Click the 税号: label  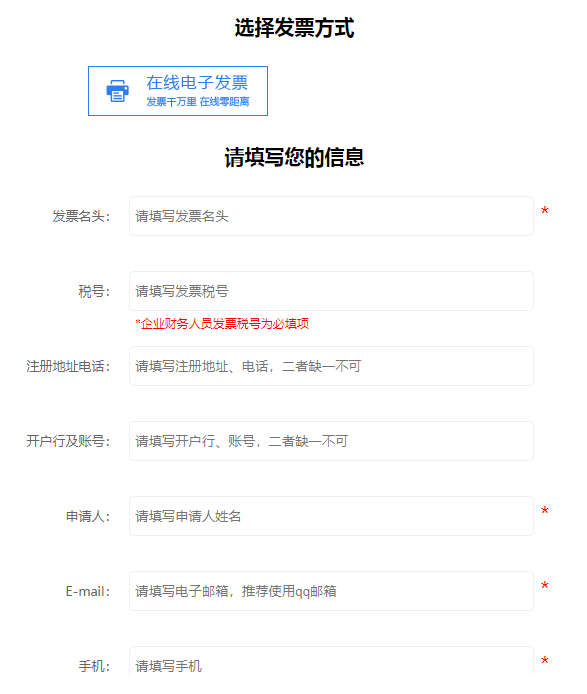point(94,291)
